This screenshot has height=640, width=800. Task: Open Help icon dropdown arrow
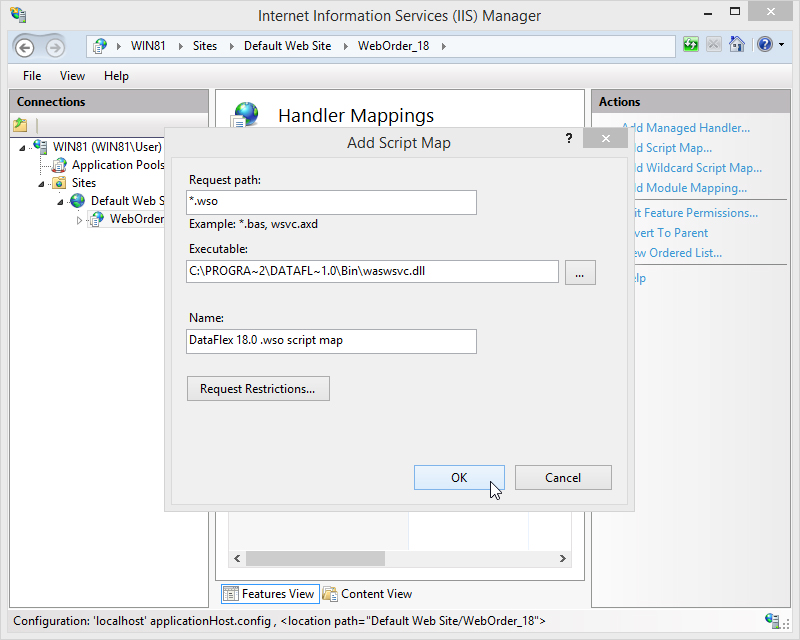[x=781, y=45]
